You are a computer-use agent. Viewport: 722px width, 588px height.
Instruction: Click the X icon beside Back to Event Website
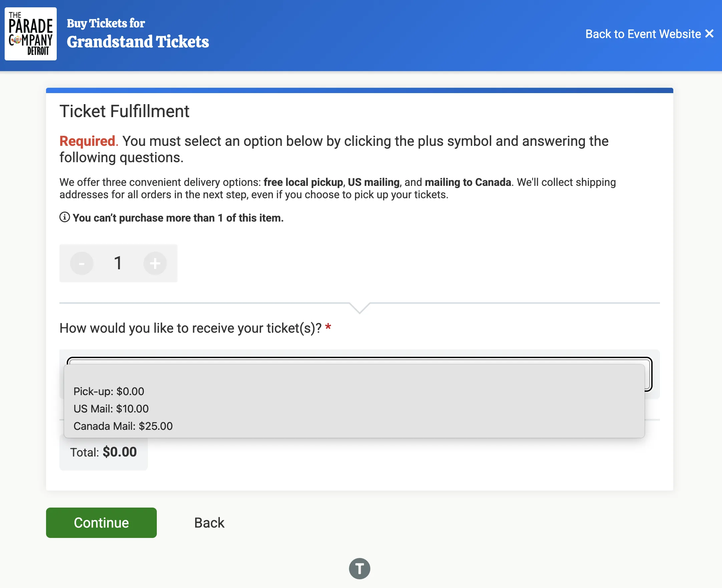(x=709, y=33)
